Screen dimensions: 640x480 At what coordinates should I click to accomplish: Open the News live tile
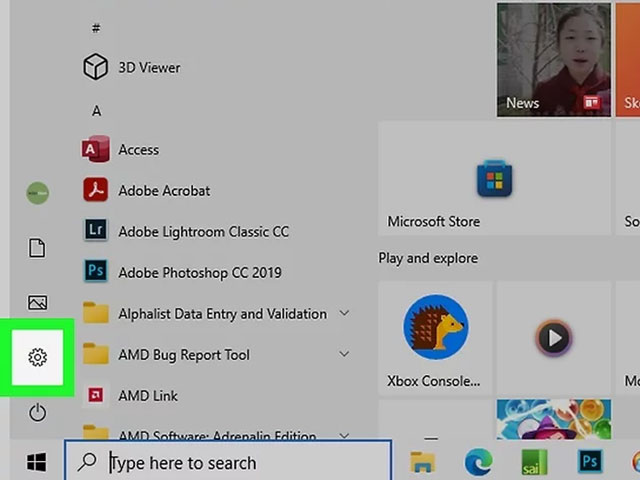click(x=553, y=60)
